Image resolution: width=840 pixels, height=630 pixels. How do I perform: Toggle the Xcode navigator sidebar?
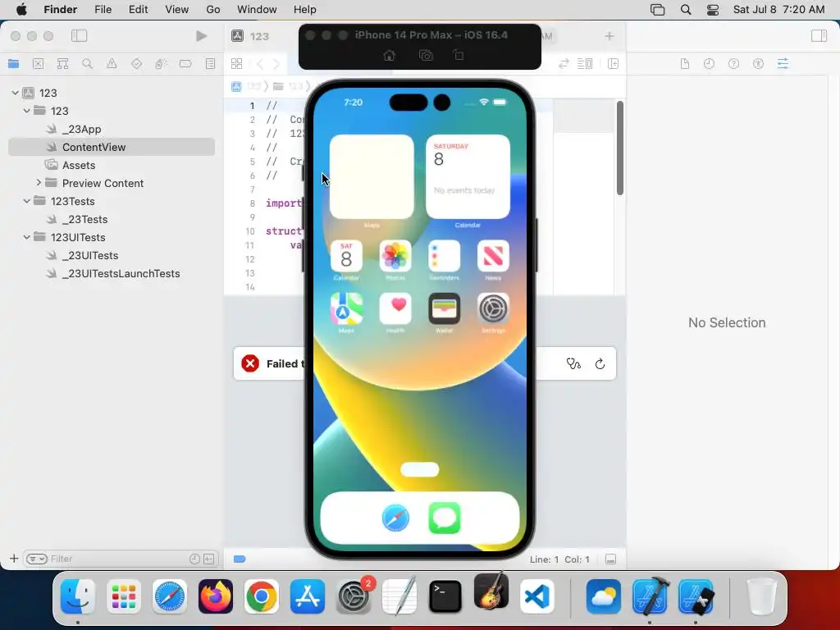pyautogui.click(x=80, y=36)
